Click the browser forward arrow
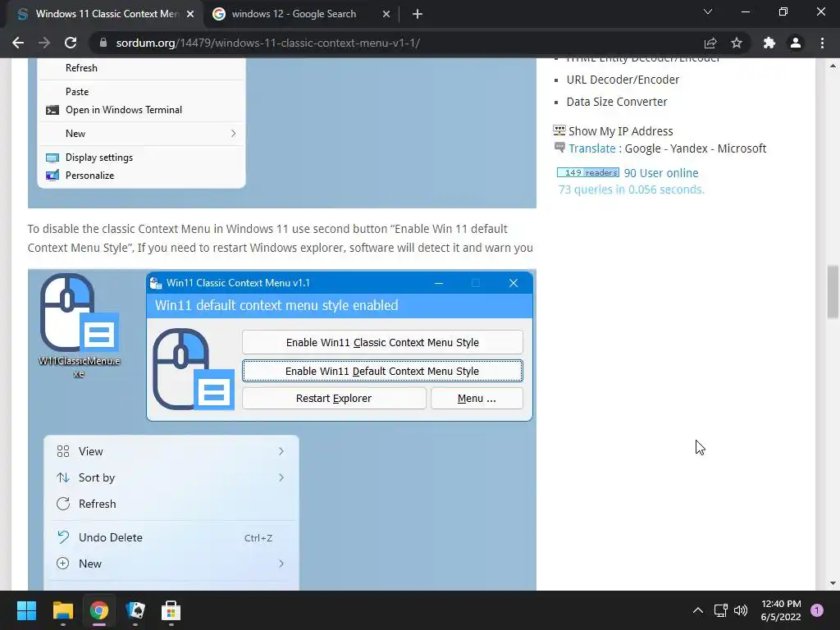The height and width of the screenshot is (630, 840). 44,43
